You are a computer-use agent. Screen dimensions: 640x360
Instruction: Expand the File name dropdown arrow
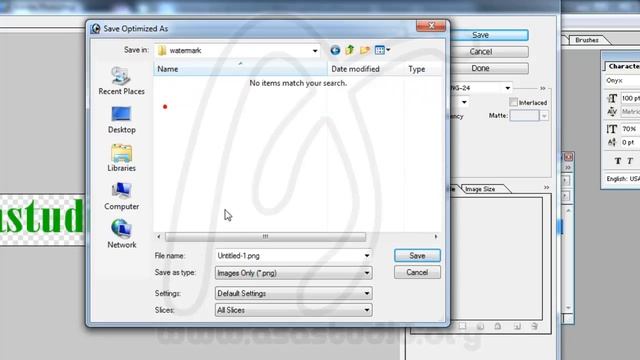(367, 256)
